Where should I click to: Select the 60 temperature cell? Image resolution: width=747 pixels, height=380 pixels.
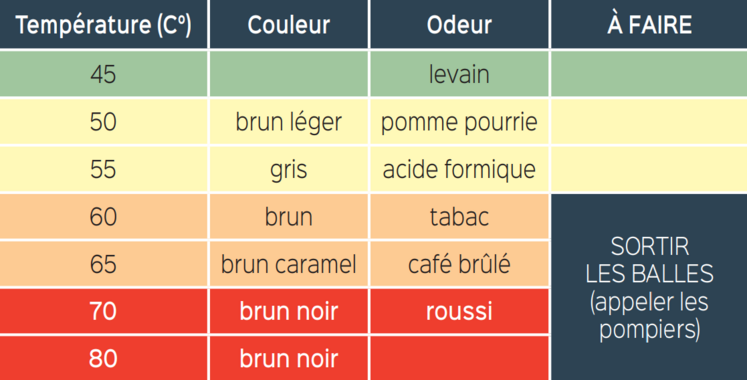103,216
